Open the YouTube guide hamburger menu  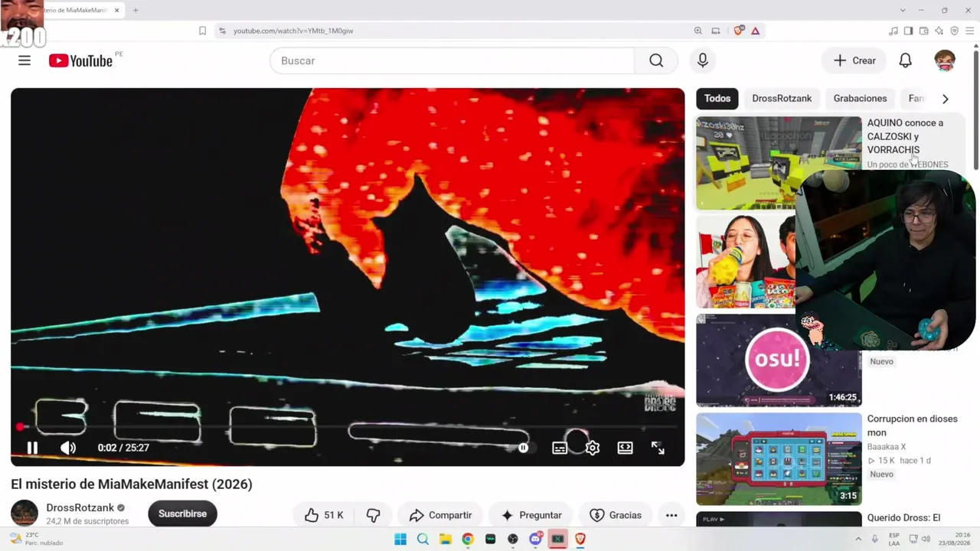(24, 60)
